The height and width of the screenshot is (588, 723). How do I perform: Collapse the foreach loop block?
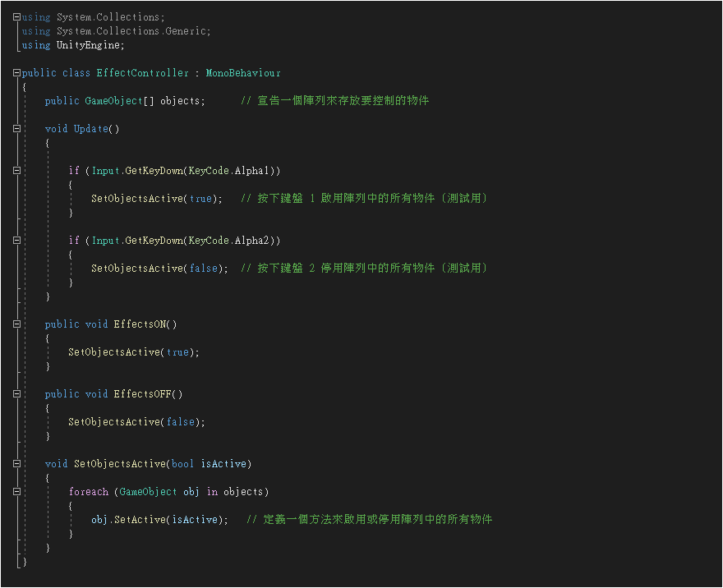coord(17,492)
